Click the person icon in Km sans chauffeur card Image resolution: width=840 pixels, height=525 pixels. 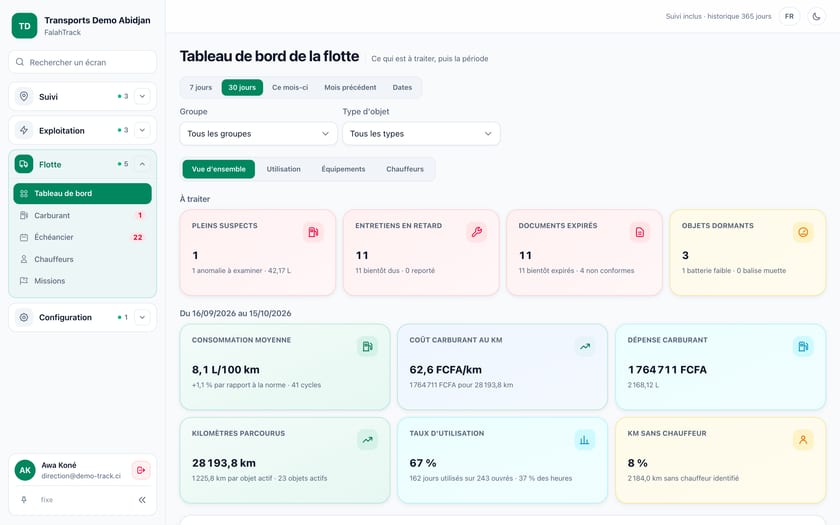[x=803, y=440]
